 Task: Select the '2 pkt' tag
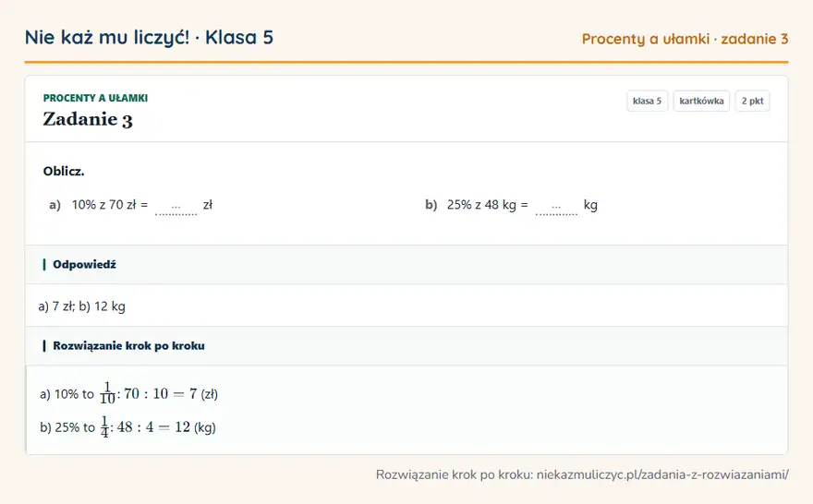point(752,101)
